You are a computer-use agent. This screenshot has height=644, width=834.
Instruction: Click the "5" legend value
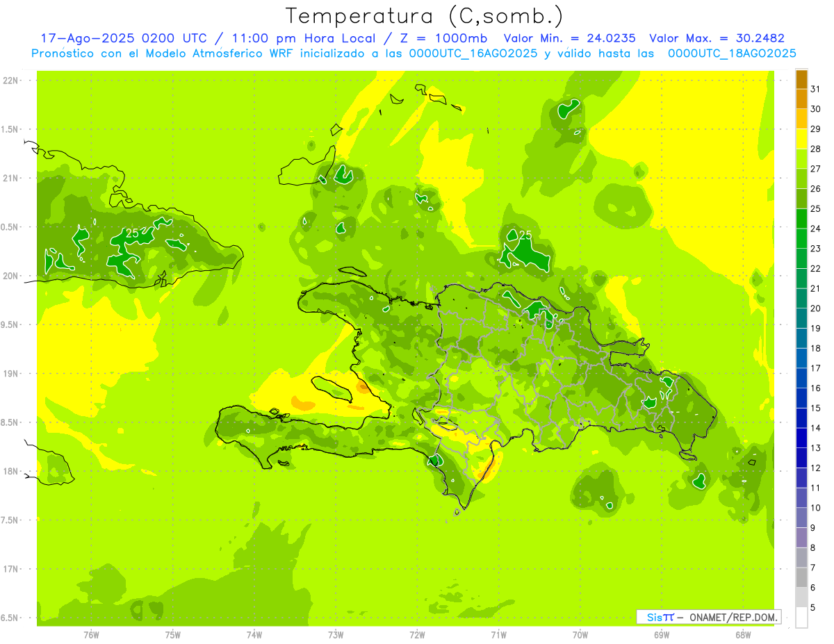[x=814, y=608]
